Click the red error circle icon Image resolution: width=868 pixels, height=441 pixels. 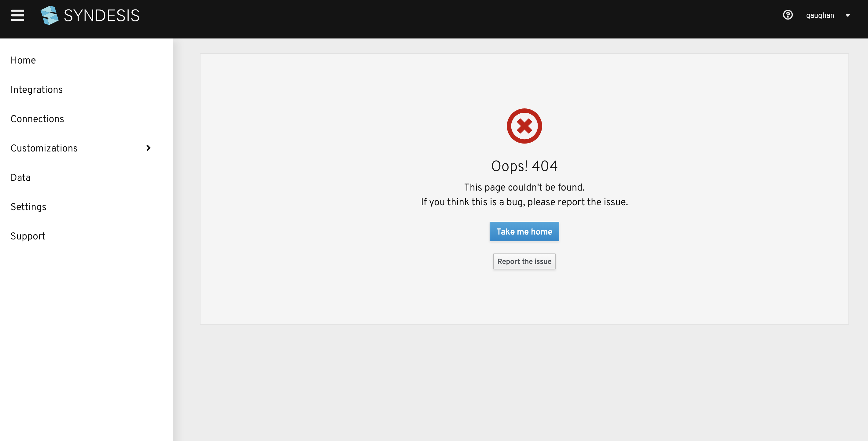click(x=524, y=126)
